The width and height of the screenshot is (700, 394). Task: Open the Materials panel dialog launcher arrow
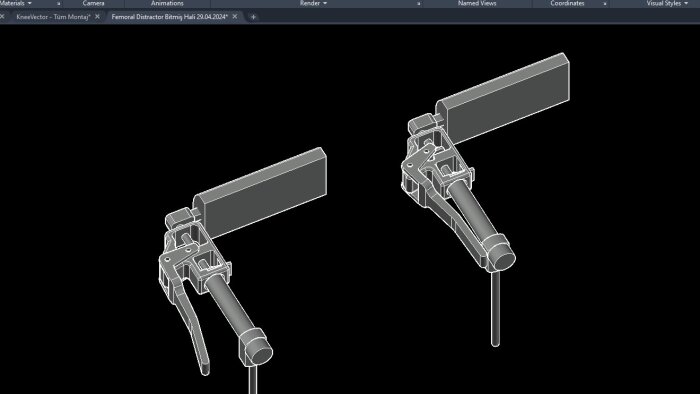pyautogui.click(x=58, y=4)
